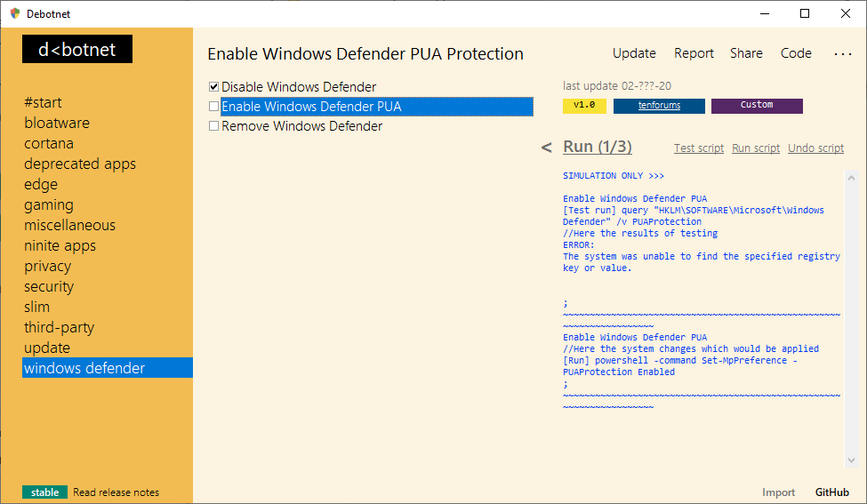Click the Debotnet title bar app icon
867x504 pixels.
[x=15, y=14]
